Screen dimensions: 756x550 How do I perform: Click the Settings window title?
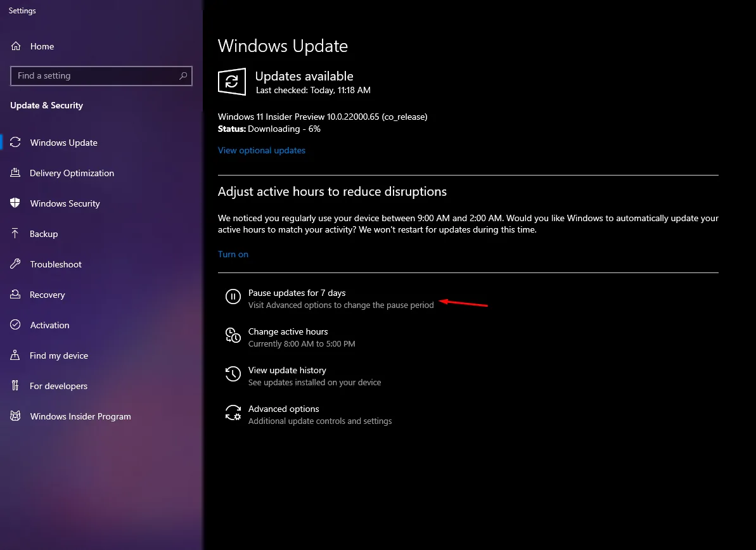(22, 11)
